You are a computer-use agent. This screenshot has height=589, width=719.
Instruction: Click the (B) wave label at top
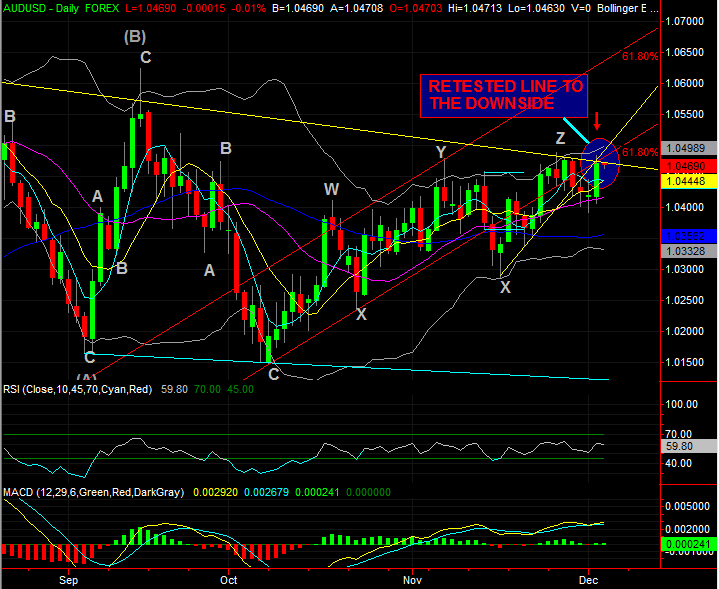click(x=135, y=37)
